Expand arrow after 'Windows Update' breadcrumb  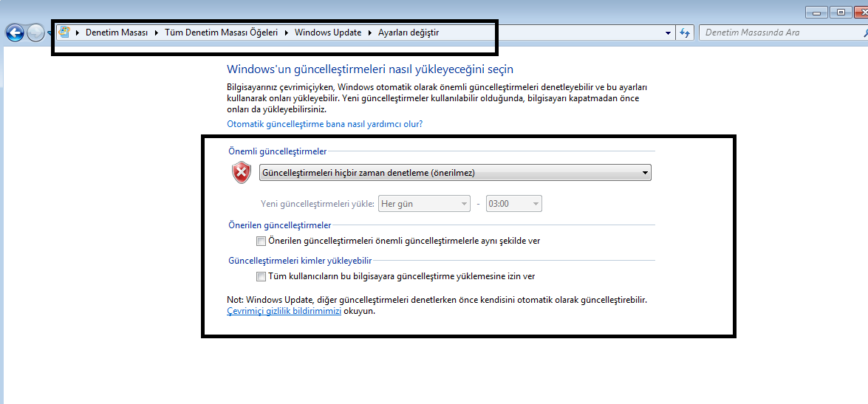(370, 32)
